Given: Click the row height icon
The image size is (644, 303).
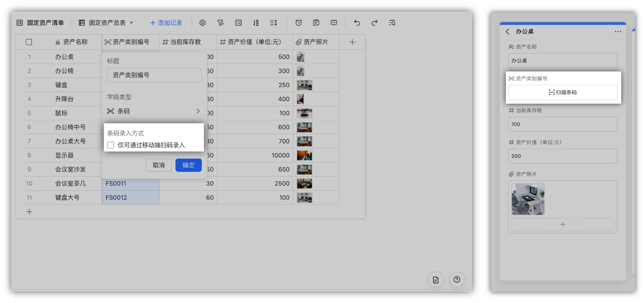Looking at the screenshot, I should (274, 23).
